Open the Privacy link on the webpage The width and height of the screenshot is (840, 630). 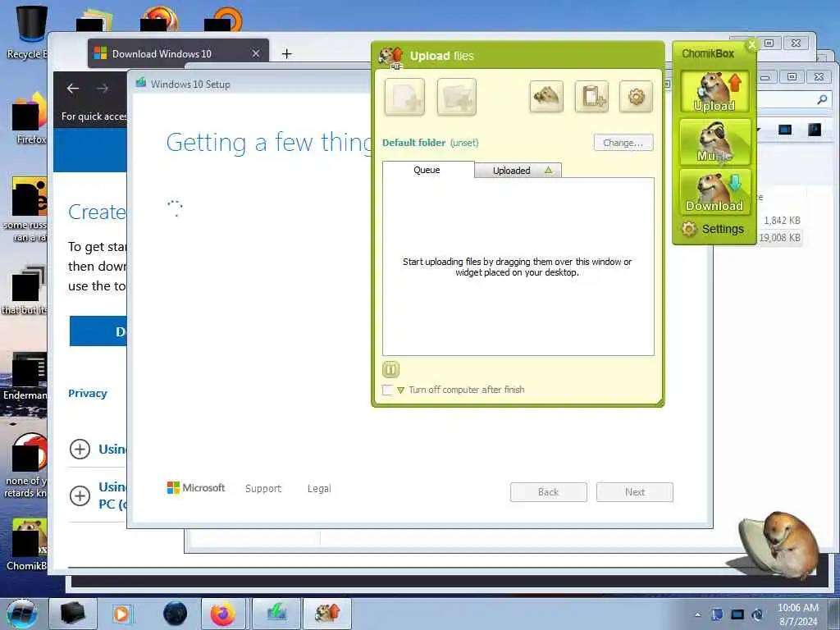(x=87, y=393)
